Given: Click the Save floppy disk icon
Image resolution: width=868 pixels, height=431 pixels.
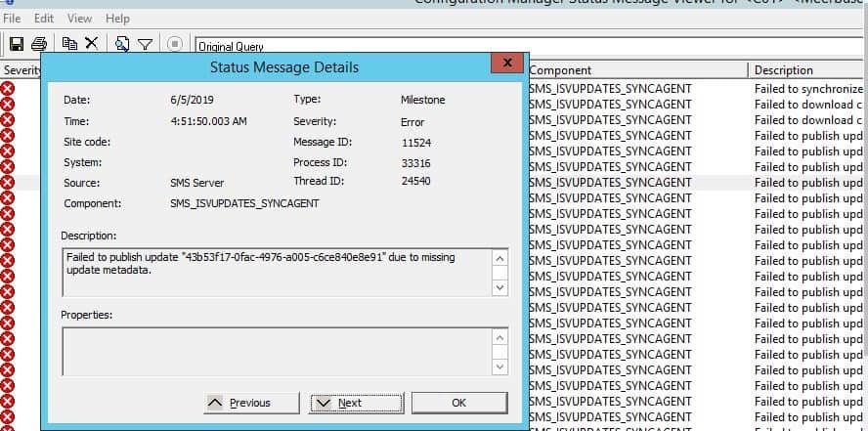Looking at the screenshot, I should 17,43.
